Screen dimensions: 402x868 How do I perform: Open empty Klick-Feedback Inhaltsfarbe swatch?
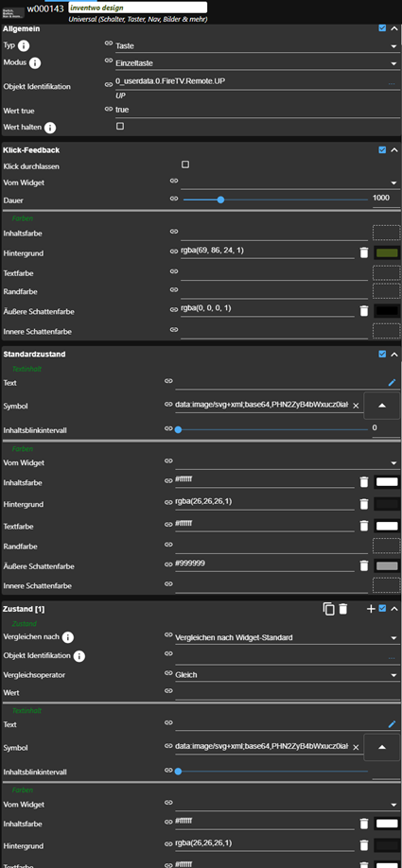pyautogui.click(x=387, y=233)
